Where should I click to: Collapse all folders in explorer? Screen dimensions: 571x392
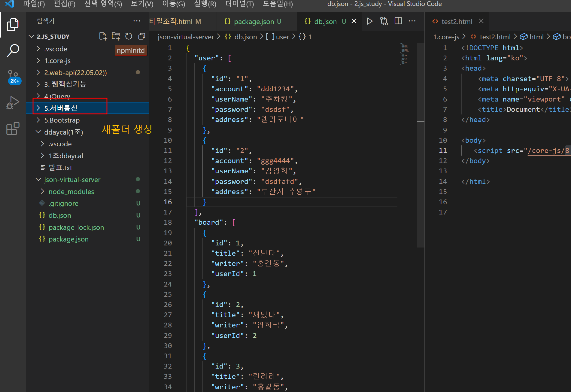click(141, 36)
